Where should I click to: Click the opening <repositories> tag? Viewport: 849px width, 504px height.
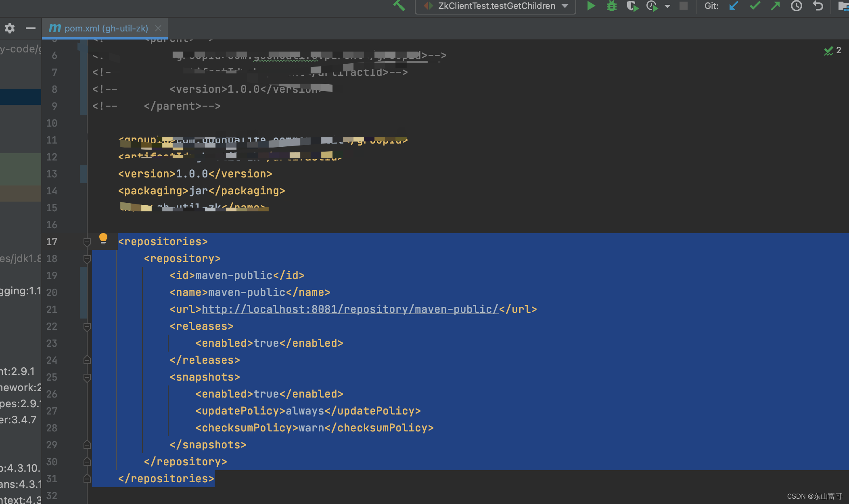click(x=163, y=242)
